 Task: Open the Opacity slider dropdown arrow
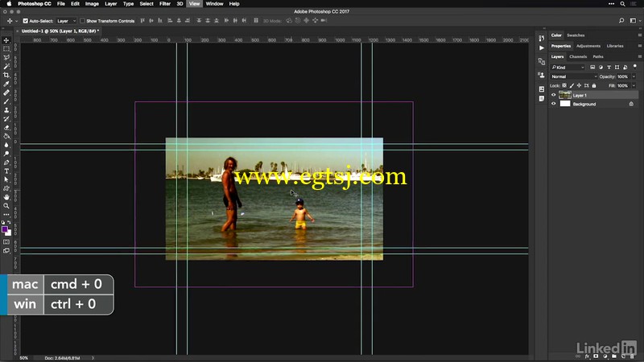tap(634, 76)
